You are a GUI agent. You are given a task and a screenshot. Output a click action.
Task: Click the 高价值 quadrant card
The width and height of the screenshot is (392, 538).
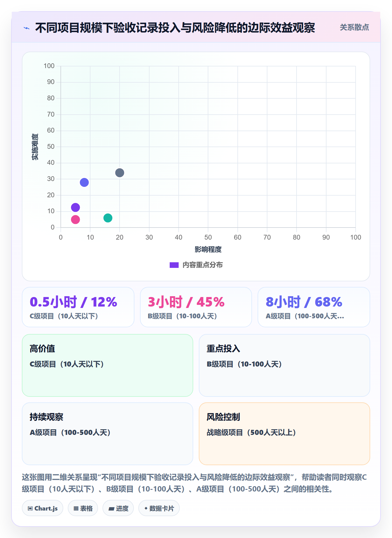click(108, 365)
